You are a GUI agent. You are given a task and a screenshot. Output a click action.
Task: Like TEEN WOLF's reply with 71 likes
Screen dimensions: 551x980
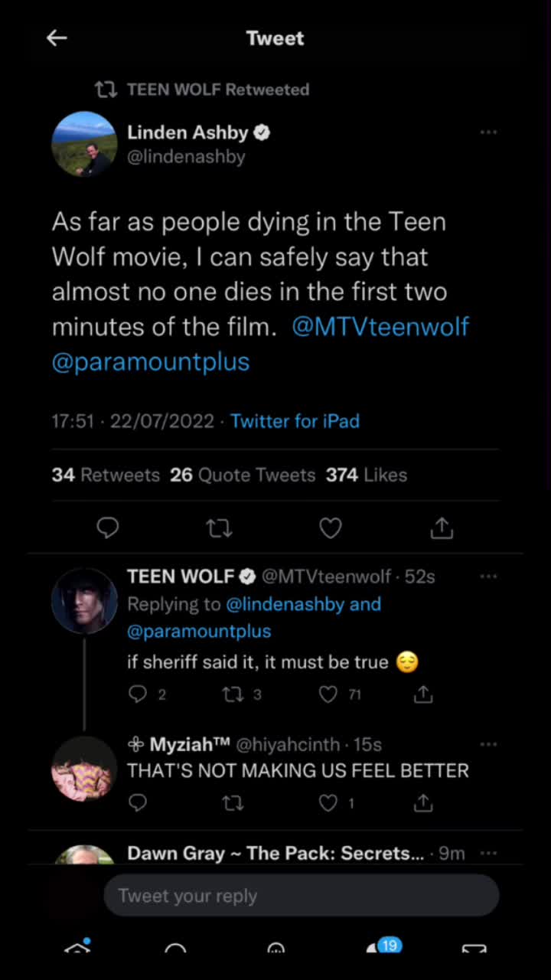(340, 694)
